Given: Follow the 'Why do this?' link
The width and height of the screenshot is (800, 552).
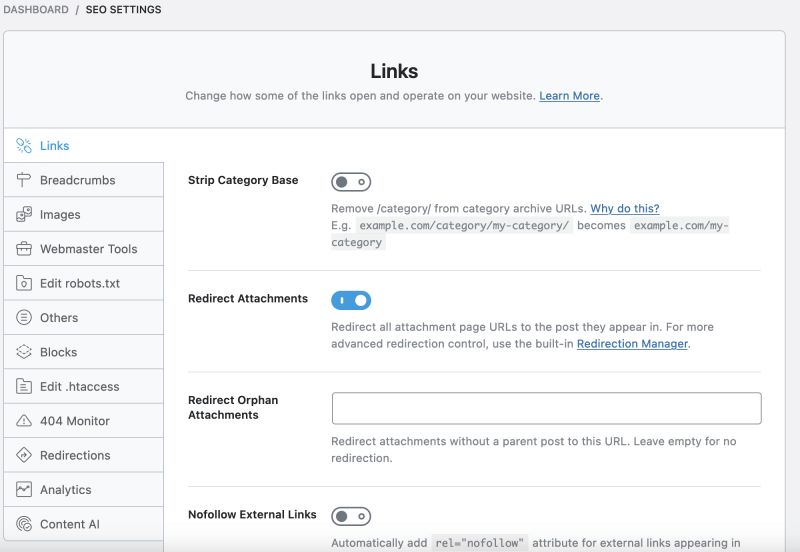Looking at the screenshot, I should pyautogui.click(x=624, y=208).
